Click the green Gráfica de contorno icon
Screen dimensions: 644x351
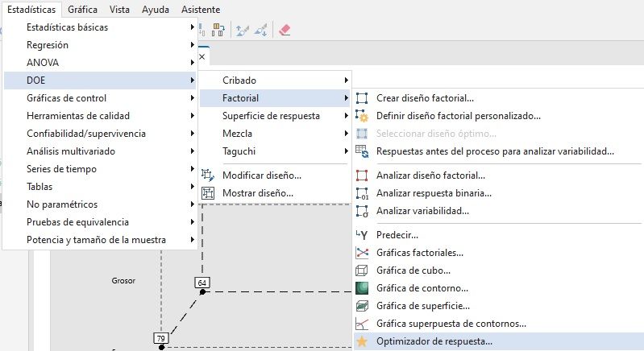pyautogui.click(x=362, y=288)
